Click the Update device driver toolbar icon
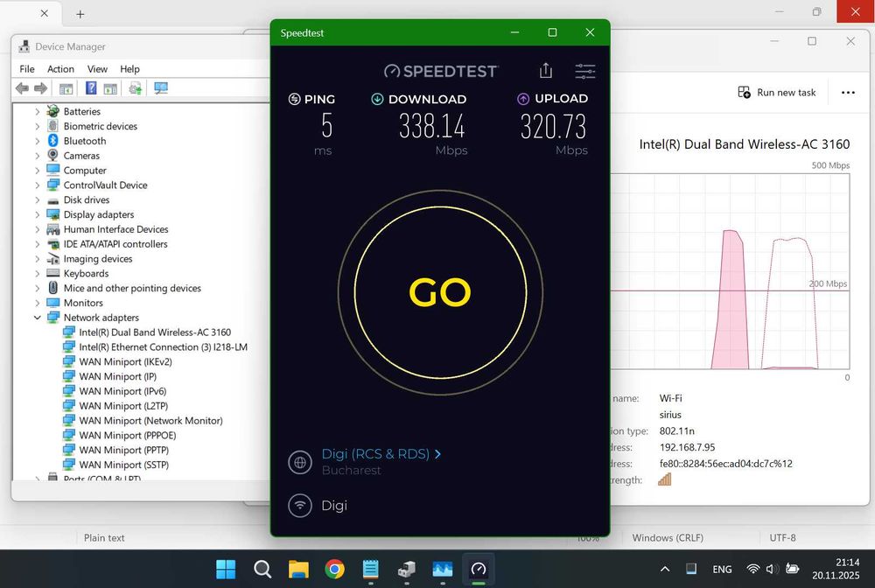The image size is (875, 588). click(135, 88)
